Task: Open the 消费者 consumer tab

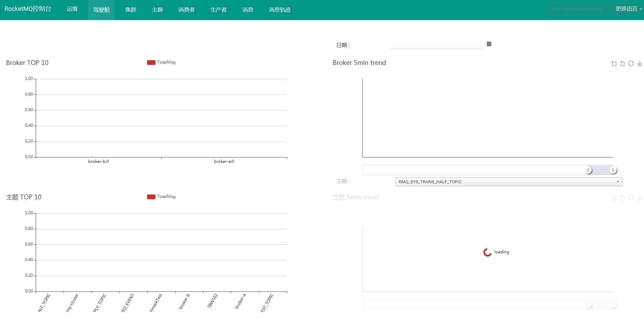Action: click(186, 10)
